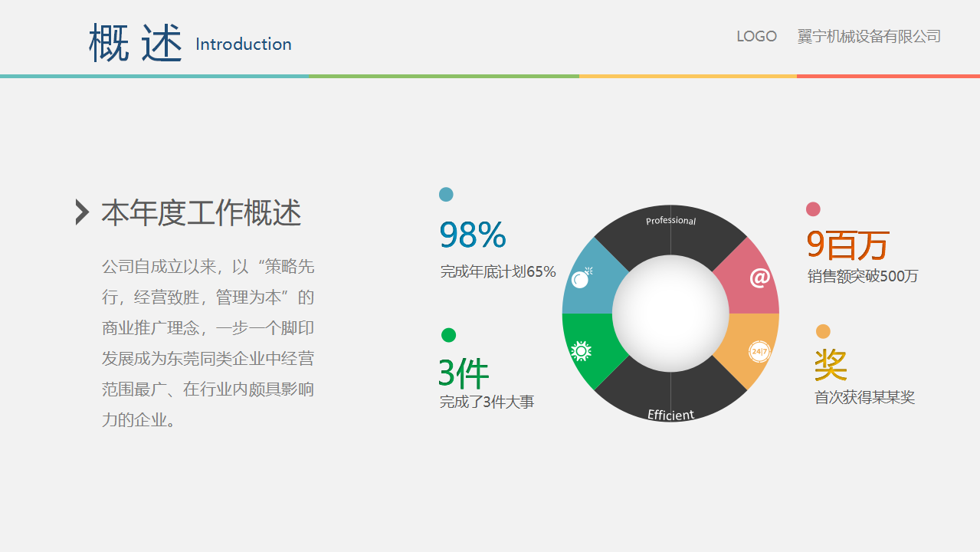Select the company description paragraph
Image resolution: width=980 pixels, height=552 pixels.
coord(208,343)
